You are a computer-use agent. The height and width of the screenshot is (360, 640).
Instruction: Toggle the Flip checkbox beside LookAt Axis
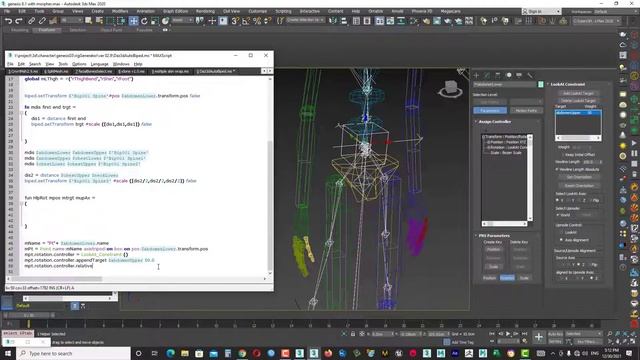click(x=591, y=200)
